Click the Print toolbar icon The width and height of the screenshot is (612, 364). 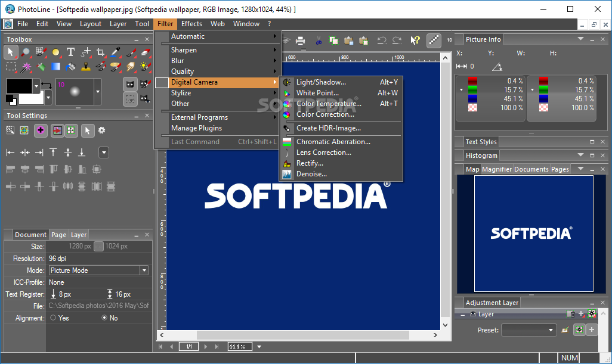coord(301,41)
